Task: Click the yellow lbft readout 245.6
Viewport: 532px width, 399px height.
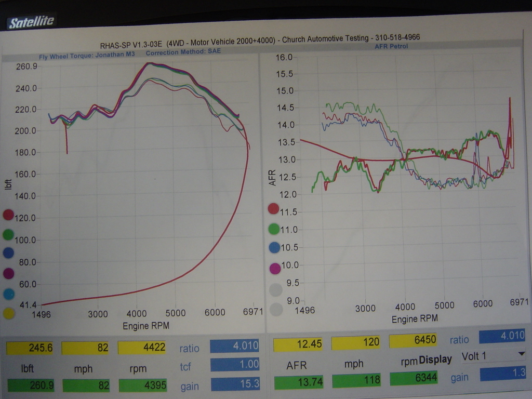Action: pyautogui.click(x=30, y=348)
